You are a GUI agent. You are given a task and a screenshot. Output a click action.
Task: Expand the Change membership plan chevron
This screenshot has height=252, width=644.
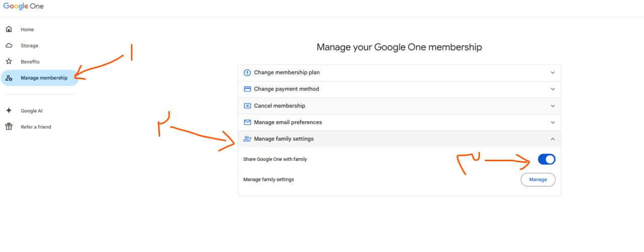pyautogui.click(x=552, y=73)
